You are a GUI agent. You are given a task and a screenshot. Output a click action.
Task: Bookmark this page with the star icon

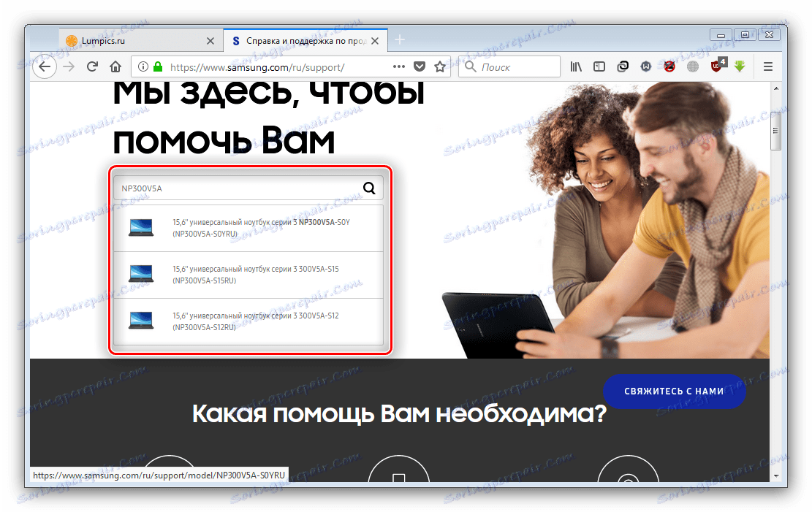tap(439, 66)
